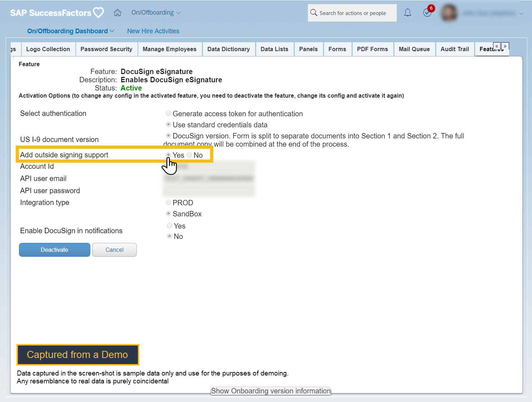532x402 pixels.
Task: Click US I-9 document version label
Action: (x=59, y=139)
